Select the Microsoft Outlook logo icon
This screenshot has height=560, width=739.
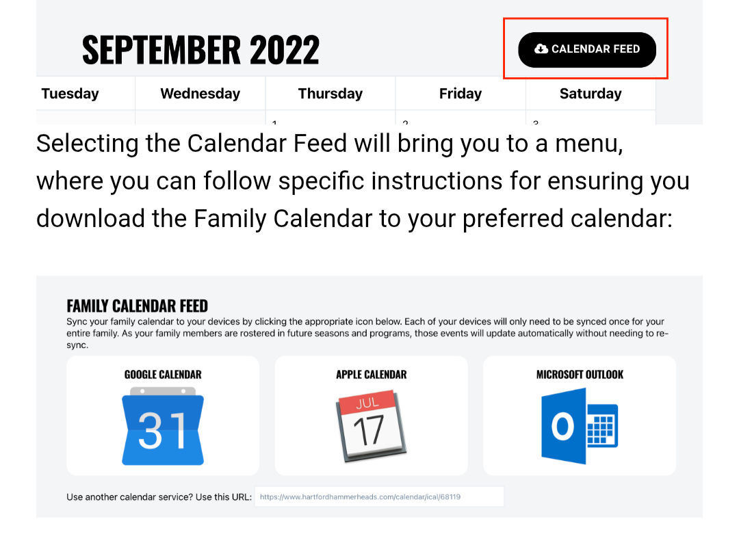[579, 426]
